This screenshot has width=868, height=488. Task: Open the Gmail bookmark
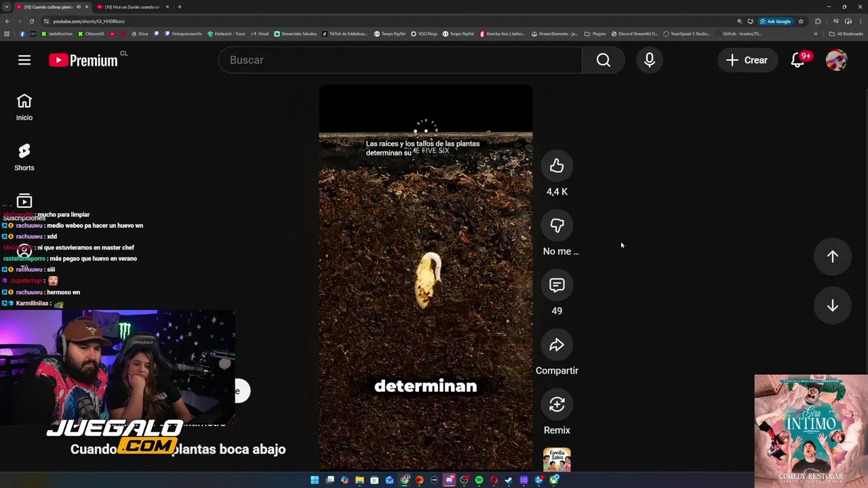[260, 34]
